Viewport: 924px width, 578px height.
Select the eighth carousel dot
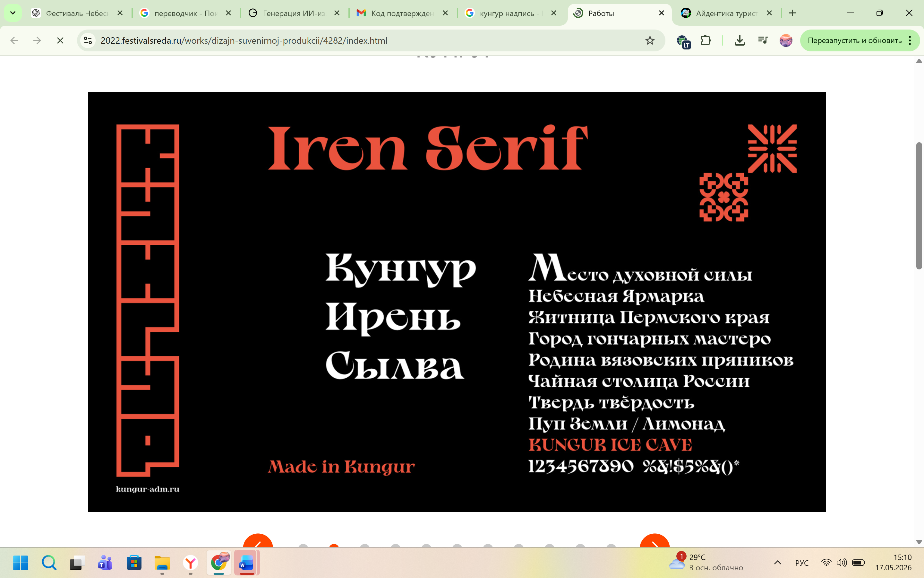[518, 546]
